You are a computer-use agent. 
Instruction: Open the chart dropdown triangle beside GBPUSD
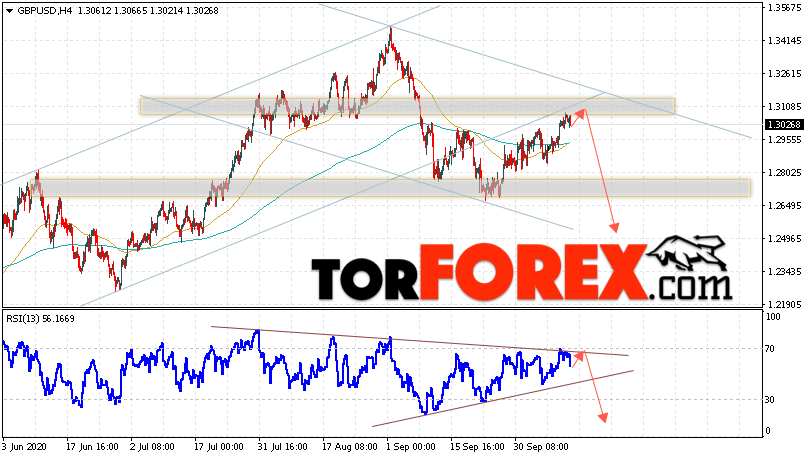(9, 11)
